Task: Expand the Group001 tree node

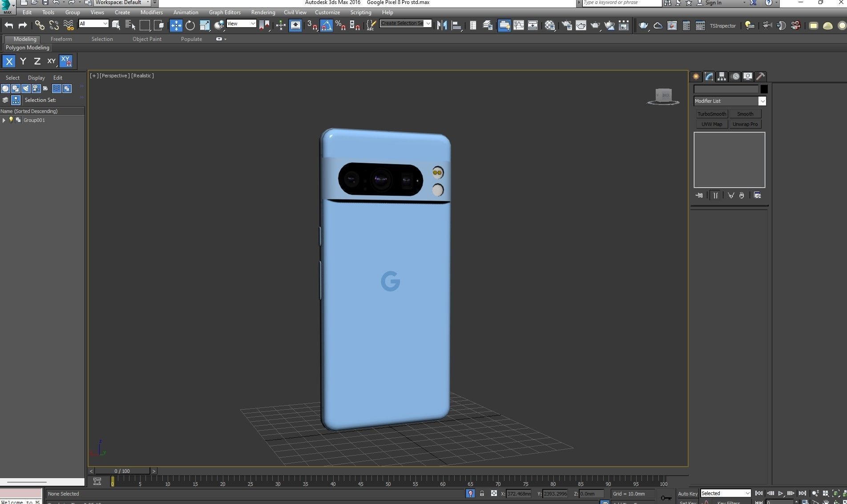Action: (x=4, y=120)
